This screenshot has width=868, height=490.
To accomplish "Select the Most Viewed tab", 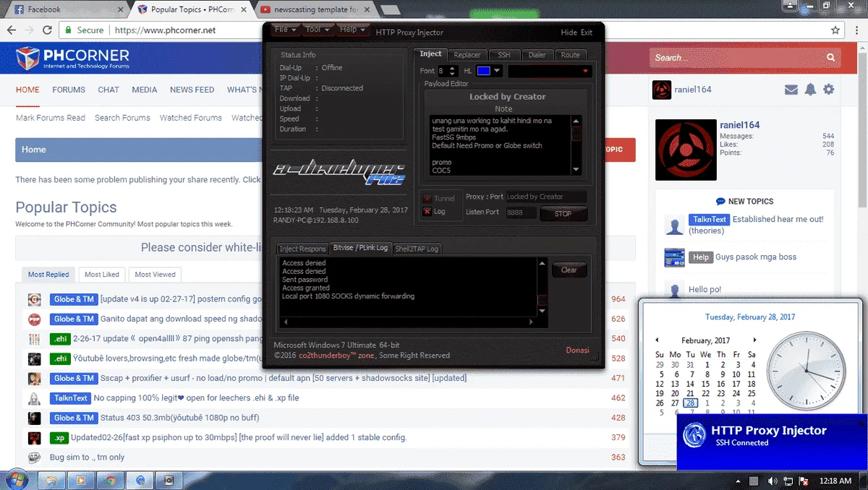I will [x=155, y=275].
